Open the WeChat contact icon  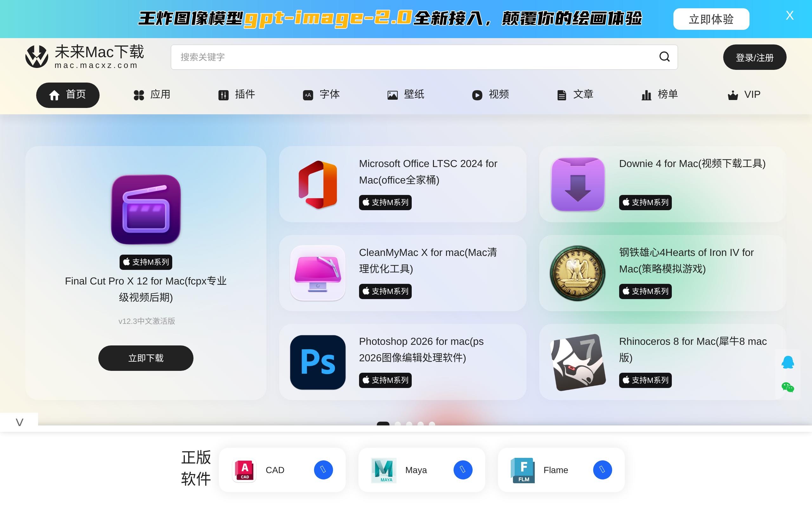(788, 387)
